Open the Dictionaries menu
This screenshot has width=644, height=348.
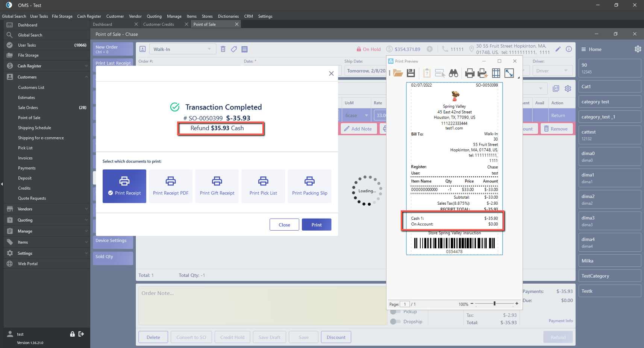[x=228, y=16]
